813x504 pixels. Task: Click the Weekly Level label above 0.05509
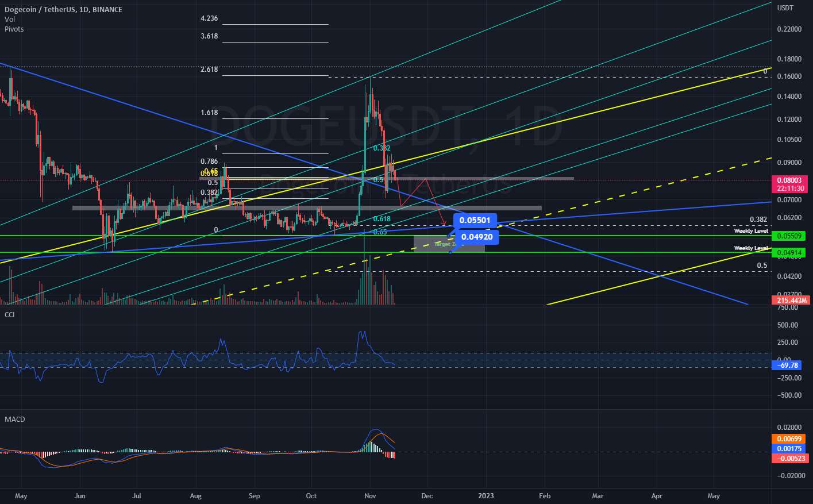click(x=751, y=231)
